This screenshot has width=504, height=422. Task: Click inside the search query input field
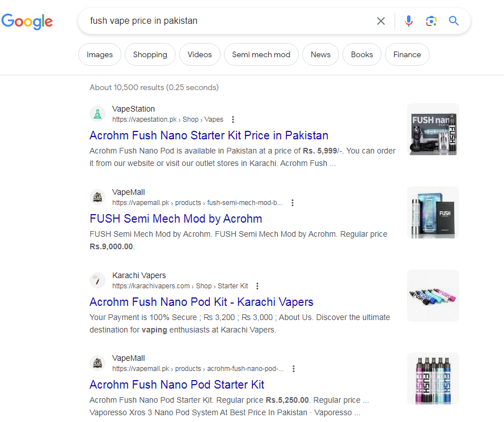(227, 21)
